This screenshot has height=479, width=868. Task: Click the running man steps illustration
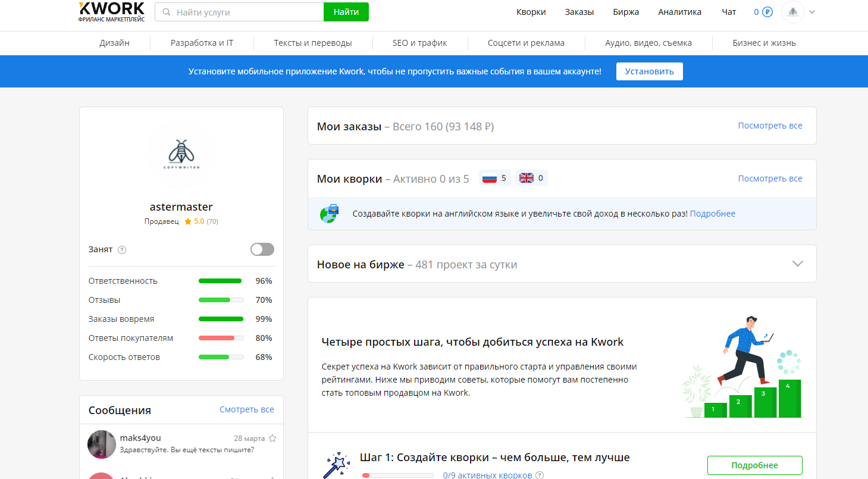(741, 366)
